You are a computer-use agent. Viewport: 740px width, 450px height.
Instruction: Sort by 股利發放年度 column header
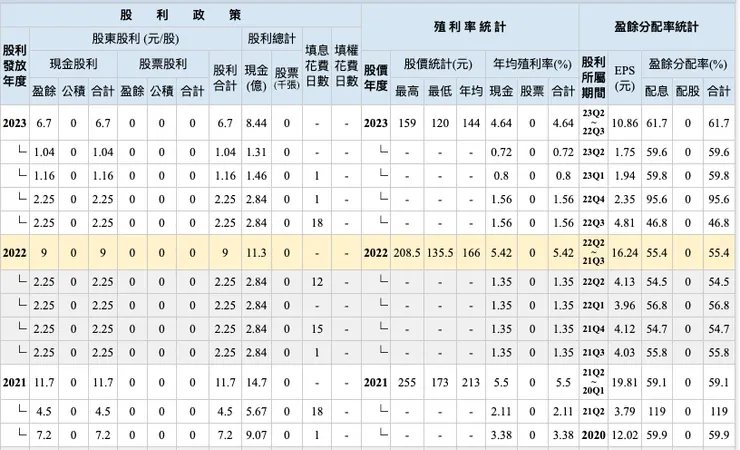(15, 71)
